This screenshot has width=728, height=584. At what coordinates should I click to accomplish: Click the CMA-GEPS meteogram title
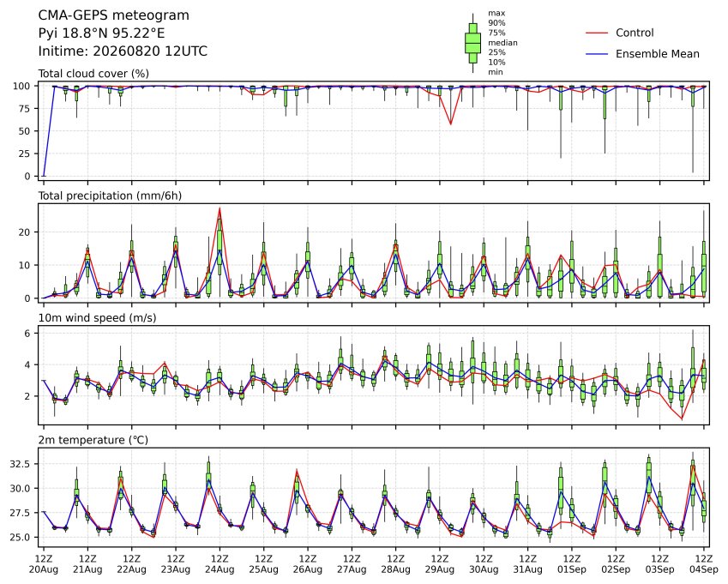[114, 15]
